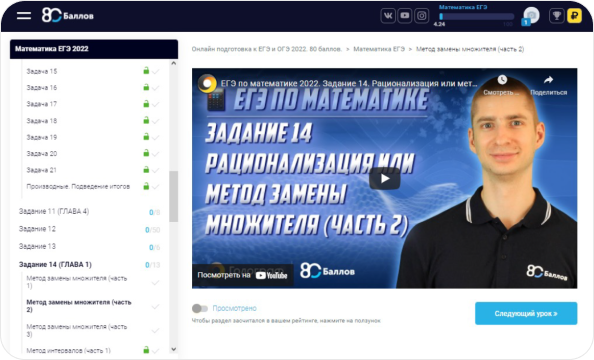Click the 80 Баллов logo on video
The image size is (594, 360).
click(x=327, y=271)
